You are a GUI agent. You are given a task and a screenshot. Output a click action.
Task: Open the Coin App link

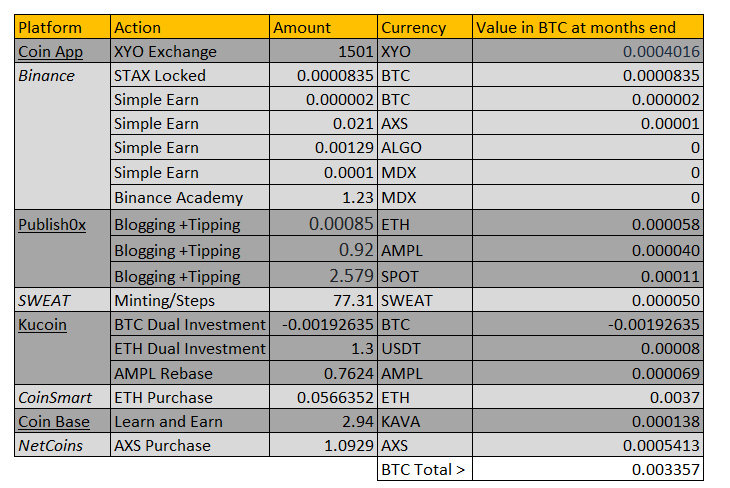click(50, 52)
